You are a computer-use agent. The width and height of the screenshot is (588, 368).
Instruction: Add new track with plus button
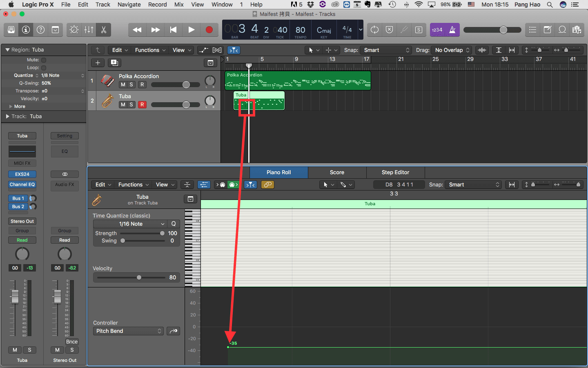tap(98, 63)
